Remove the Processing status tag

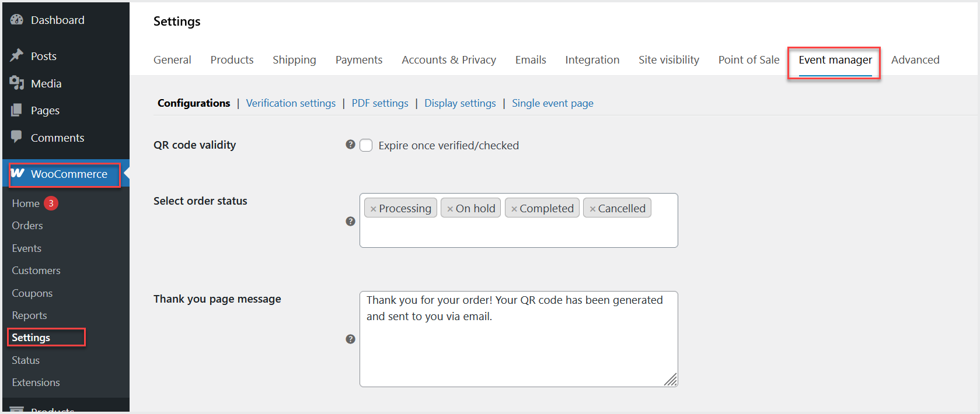pyautogui.click(x=373, y=209)
